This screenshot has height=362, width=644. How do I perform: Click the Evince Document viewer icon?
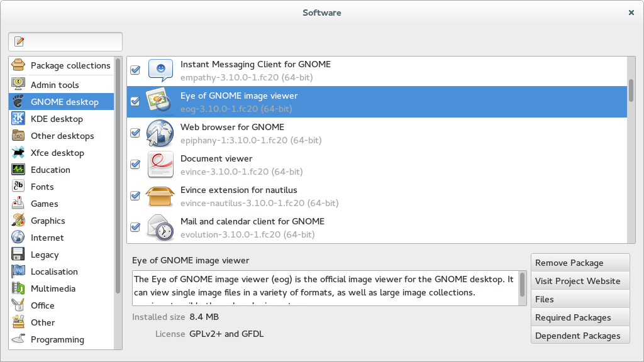pyautogui.click(x=160, y=165)
